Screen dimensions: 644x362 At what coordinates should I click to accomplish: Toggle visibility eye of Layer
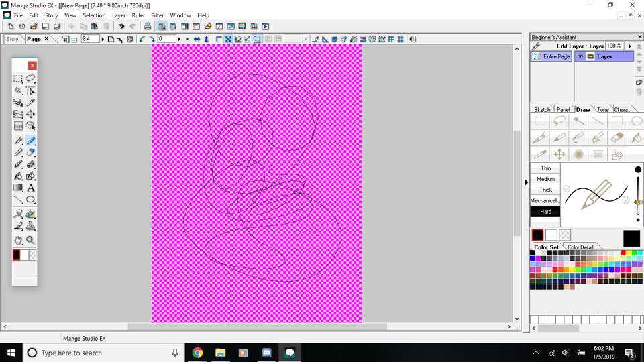click(580, 57)
